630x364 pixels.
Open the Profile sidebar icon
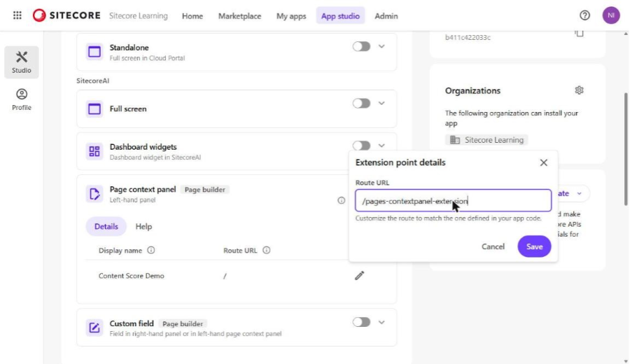21,99
